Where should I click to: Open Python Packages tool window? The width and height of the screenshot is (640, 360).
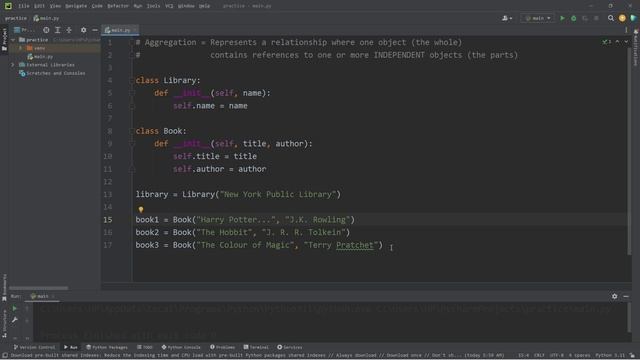tap(107, 347)
